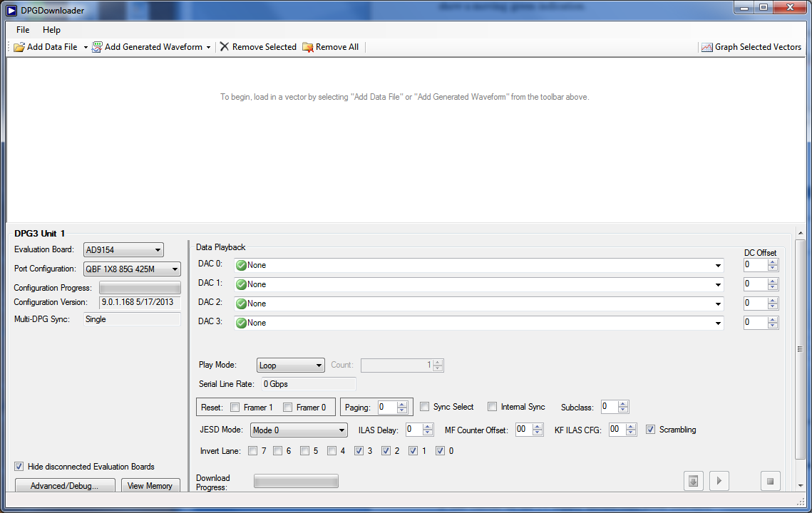The image size is (812, 513).
Task: Click the DAC 3 DC Offset stepper
Action: tap(773, 323)
